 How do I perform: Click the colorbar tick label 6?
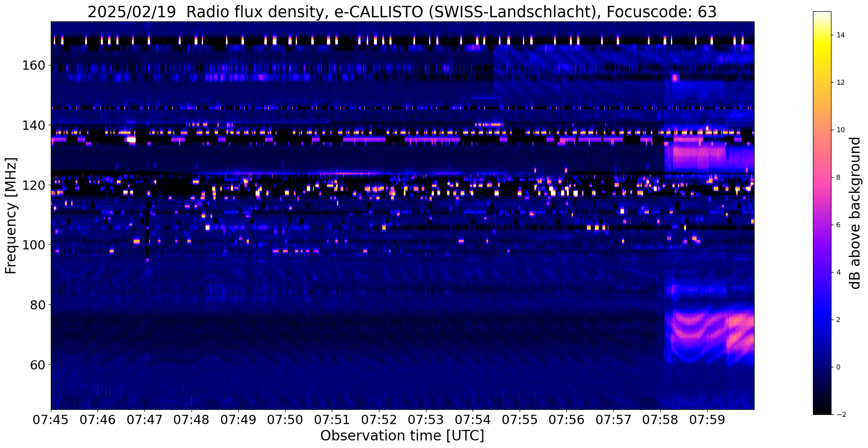tap(839, 225)
